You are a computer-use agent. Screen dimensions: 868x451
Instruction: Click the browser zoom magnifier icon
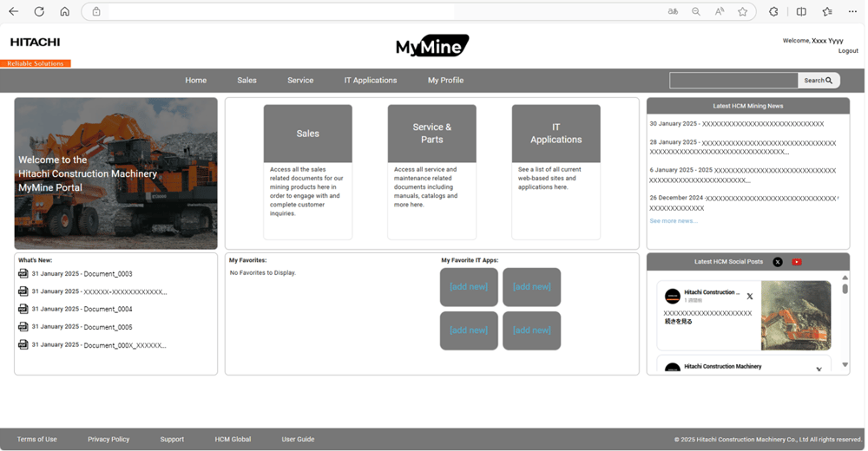click(696, 11)
